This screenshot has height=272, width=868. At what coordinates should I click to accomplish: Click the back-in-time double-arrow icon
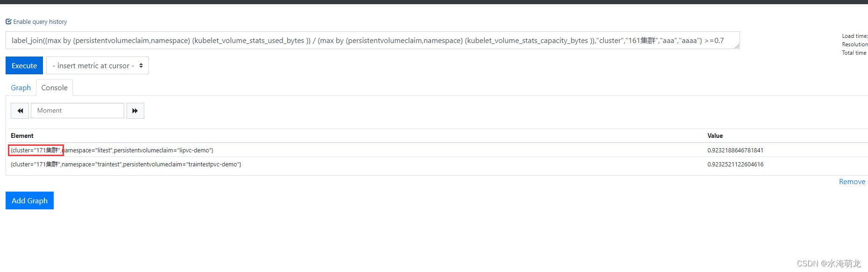tap(20, 110)
